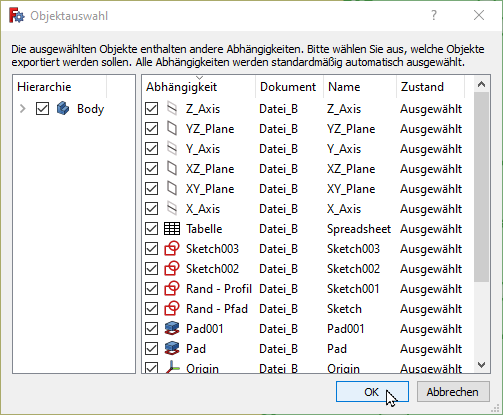Click the Sketch002 sketch icon

[x=172, y=269]
